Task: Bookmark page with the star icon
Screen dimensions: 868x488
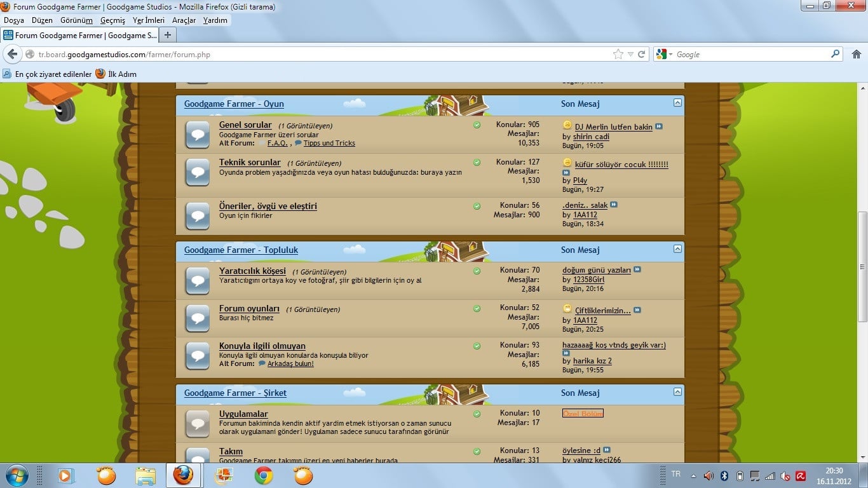Action: tap(618, 55)
